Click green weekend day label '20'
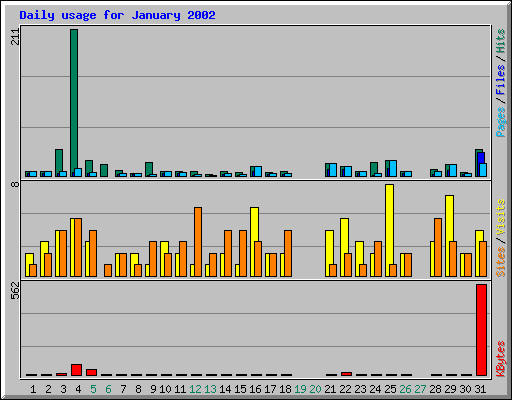The width and height of the screenshot is (512, 400). [x=315, y=389]
